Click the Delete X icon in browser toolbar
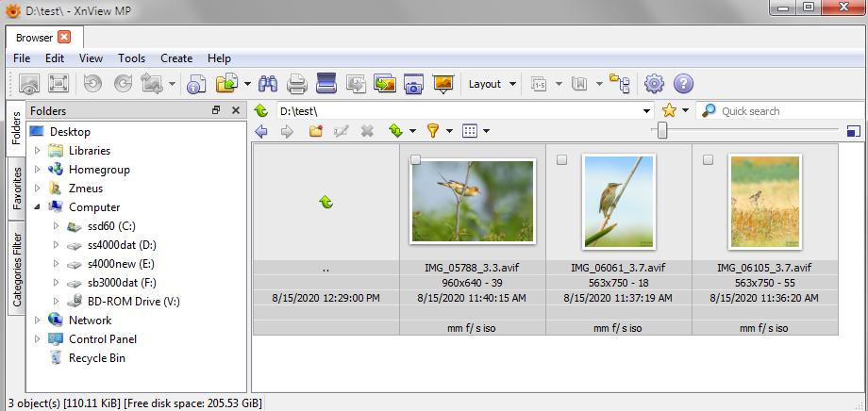Viewport: 868px width, 411px height. [367, 131]
